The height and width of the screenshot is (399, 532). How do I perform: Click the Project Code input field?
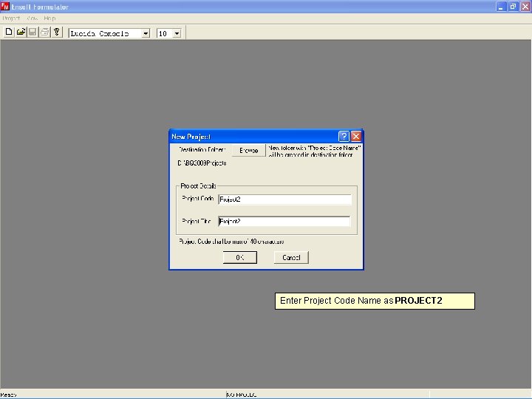pyautogui.click(x=284, y=199)
